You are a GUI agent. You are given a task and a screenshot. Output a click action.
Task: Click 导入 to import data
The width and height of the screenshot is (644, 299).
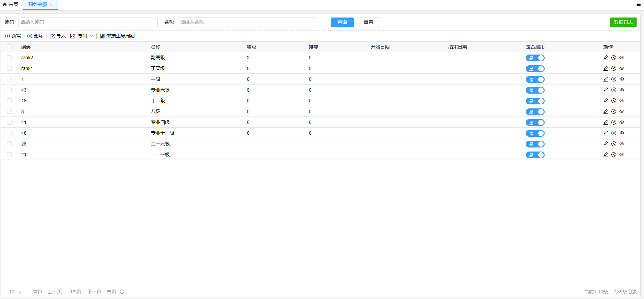point(58,36)
